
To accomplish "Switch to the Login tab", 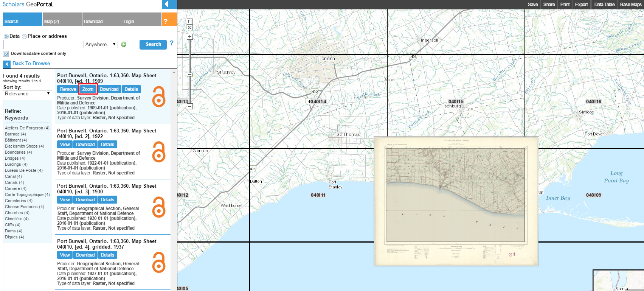I will pos(129,21).
